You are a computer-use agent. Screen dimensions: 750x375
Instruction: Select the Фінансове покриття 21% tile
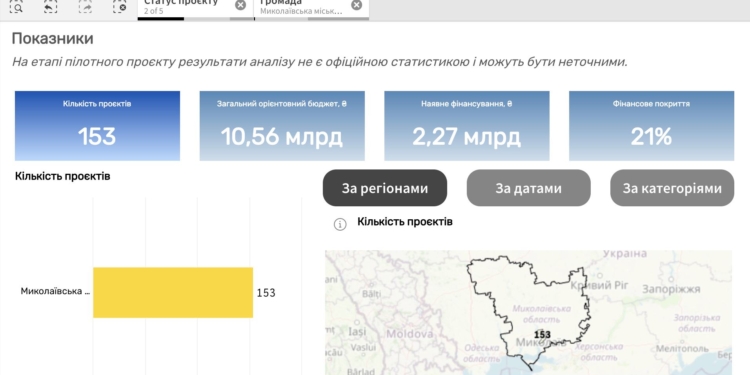(x=651, y=126)
